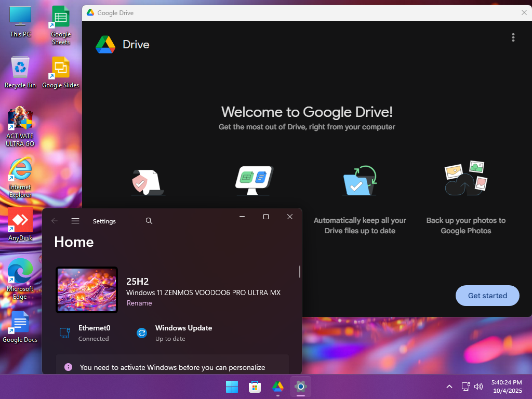The width and height of the screenshot is (532, 399).
Task: Click the Drive logo in the welcome window
Action: tap(105, 45)
